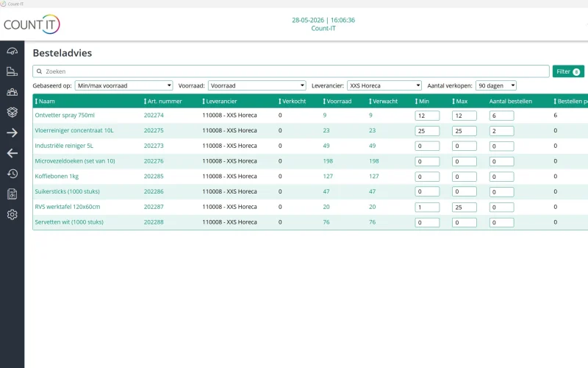Click Verwacht value 127 for Koffiebonen
This screenshot has height=368, width=588.
374,176
